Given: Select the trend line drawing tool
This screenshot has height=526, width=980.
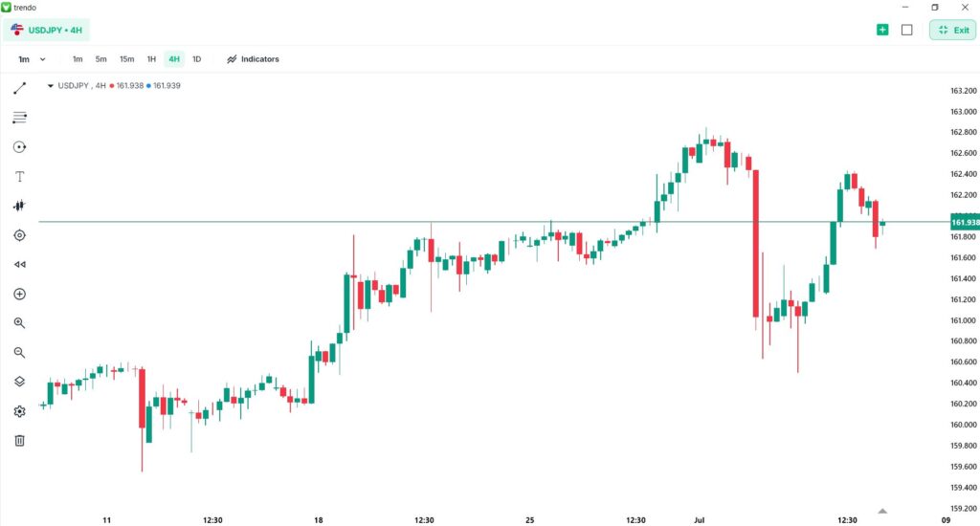Looking at the screenshot, I should [x=19, y=88].
